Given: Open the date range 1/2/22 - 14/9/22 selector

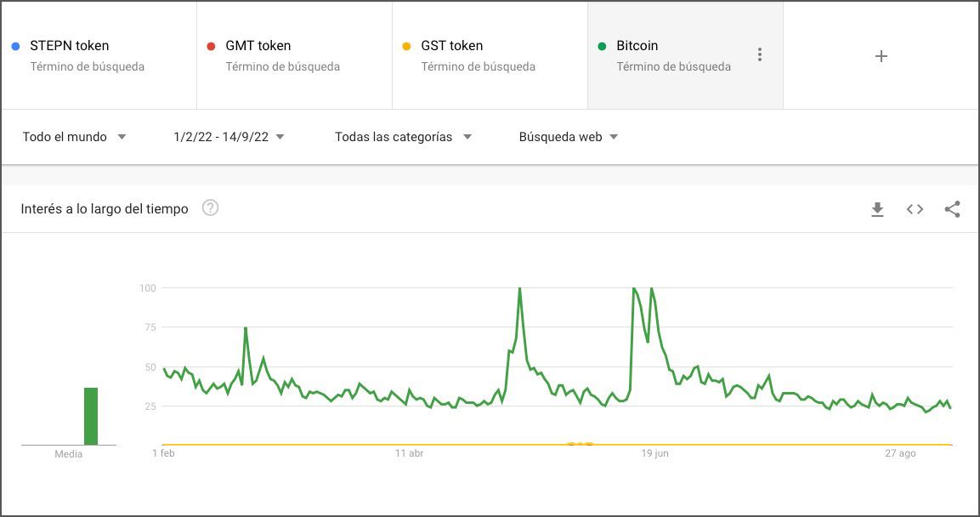Looking at the screenshot, I should point(225,136).
